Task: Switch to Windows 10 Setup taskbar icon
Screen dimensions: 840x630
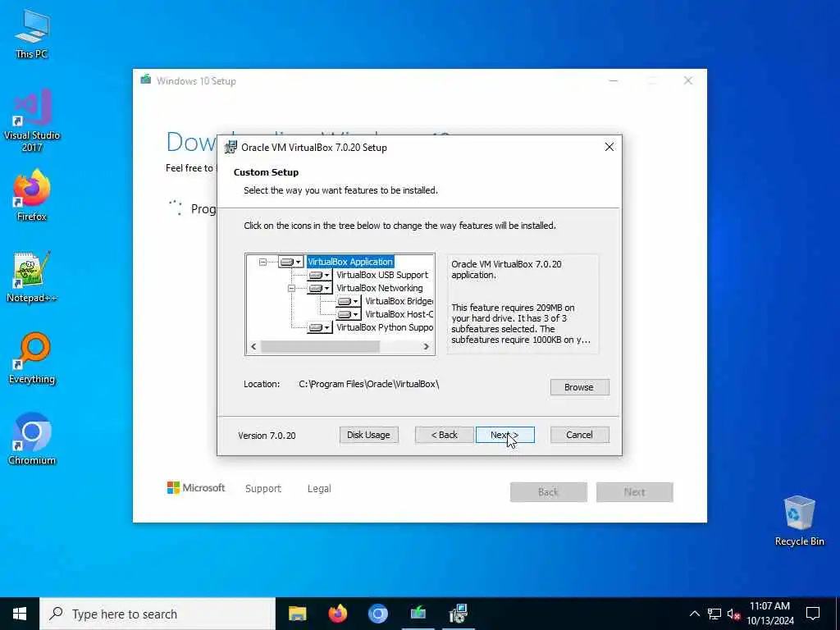Action: [x=418, y=614]
